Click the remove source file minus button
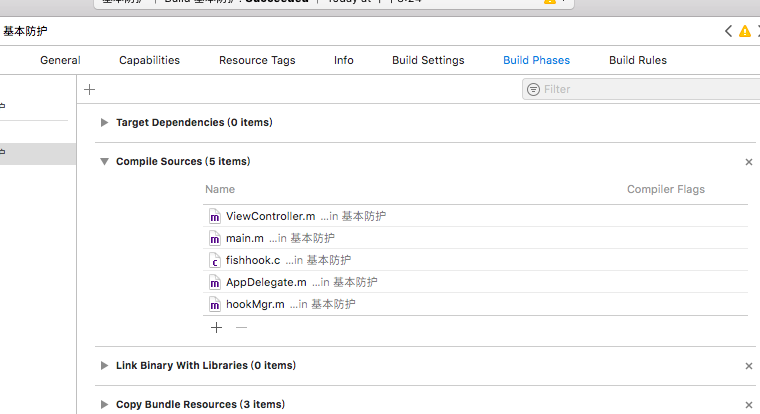 [x=241, y=327]
